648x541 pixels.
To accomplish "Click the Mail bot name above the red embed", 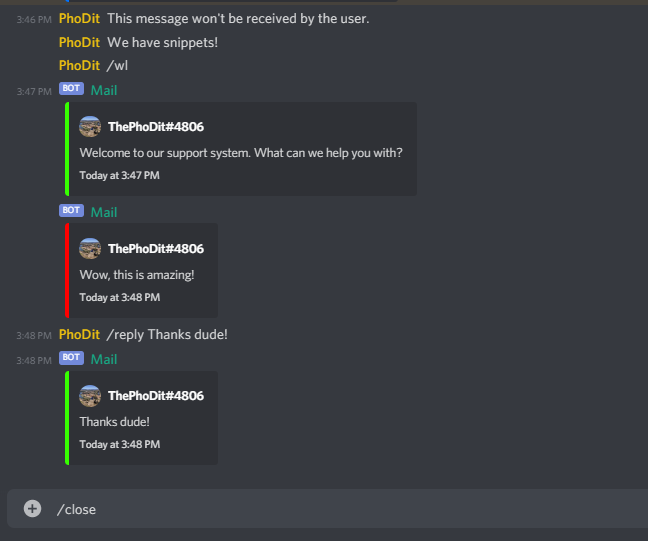I will [104, 212].
